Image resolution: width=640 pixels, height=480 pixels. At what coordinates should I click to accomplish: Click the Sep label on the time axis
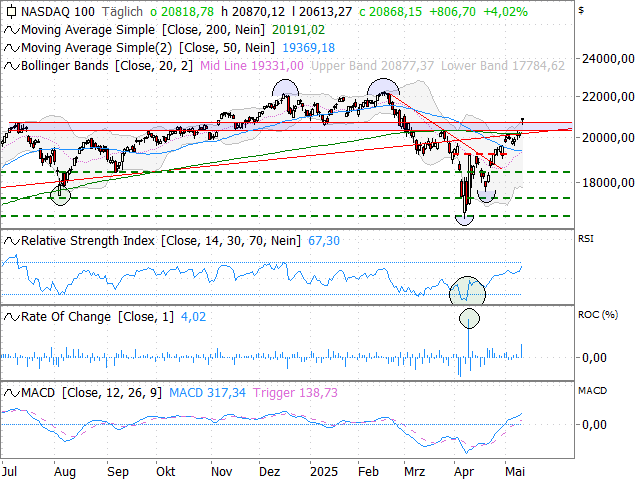(x=118, y=472)
